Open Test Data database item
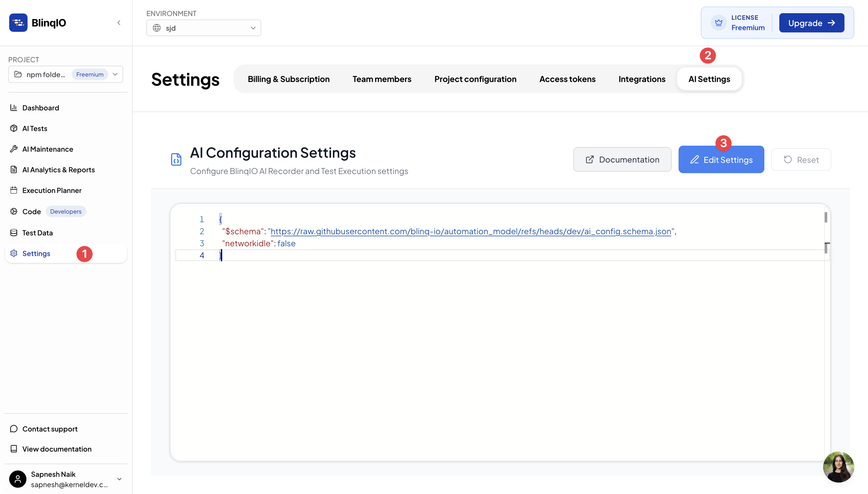 [x=37, y=233]
